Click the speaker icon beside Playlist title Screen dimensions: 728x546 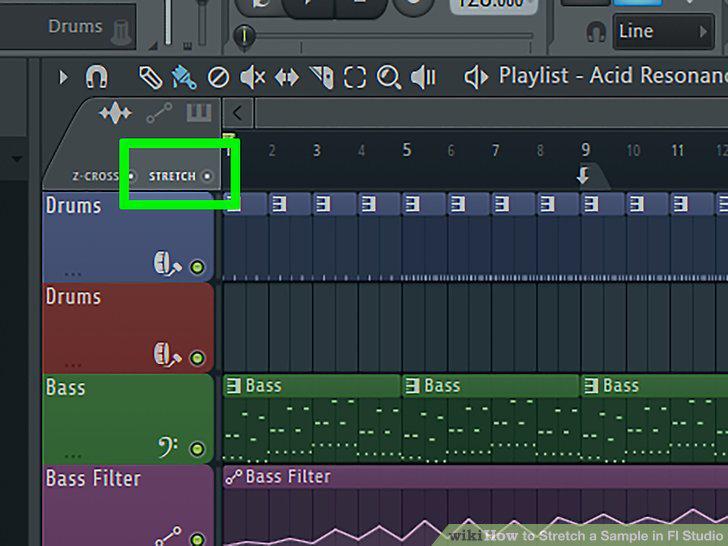(x=476, y=77)
